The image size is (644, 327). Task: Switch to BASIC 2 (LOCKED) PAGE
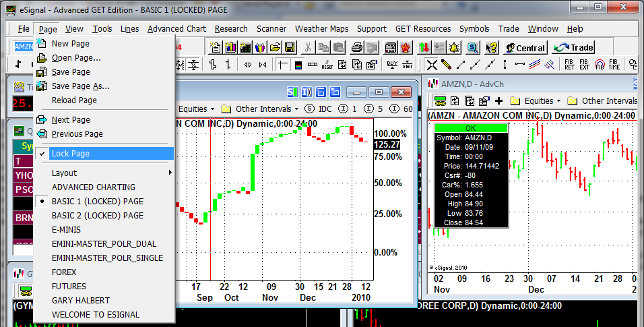point(104,216)
